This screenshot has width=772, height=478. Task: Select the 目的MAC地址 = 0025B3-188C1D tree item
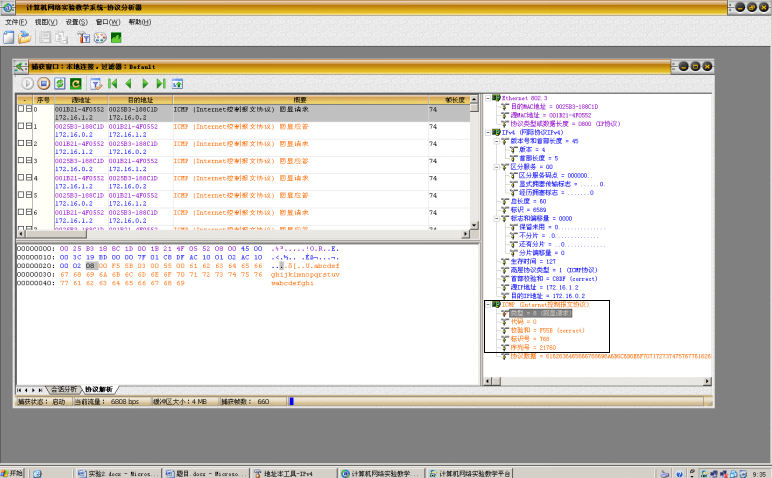[554, 106]
